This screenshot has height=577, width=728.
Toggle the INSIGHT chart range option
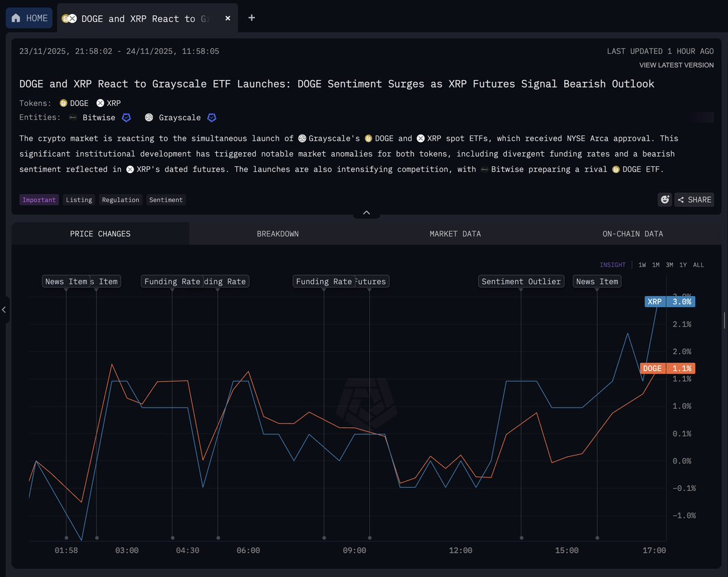point(613,265)
